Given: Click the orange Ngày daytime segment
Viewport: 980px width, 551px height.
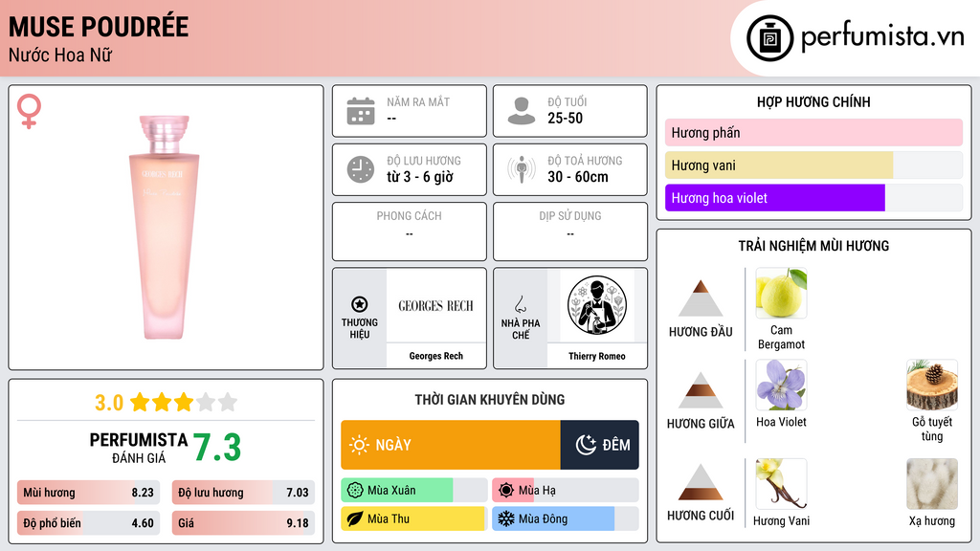Looking at the screenshot, I should tap(451, 445).
